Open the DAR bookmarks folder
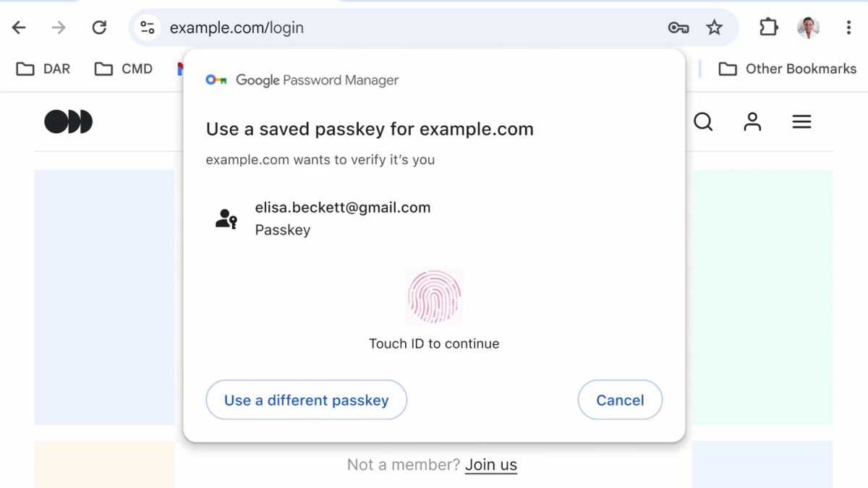Image resolution: width=868 pixels, height=488 pixels. (x=43, y=69)
